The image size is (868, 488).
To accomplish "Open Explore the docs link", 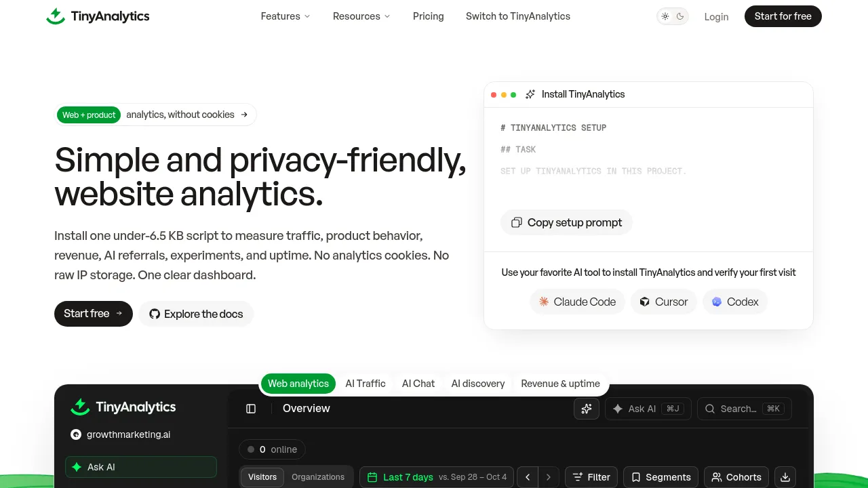I will tap(196, 314).
